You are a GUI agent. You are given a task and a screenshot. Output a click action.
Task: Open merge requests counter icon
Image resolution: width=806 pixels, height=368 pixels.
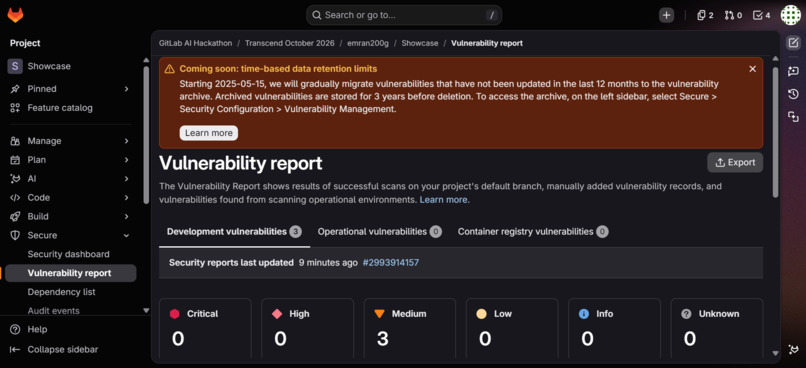pyautogui.click(x=733, y=15)
